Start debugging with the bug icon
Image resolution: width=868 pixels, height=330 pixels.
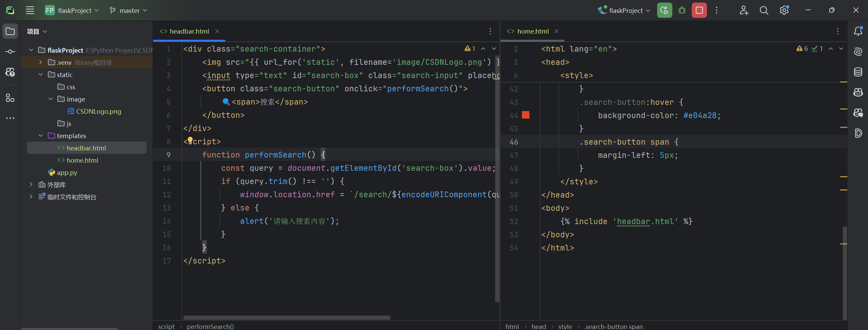pyautogui.click(x=682, y=10)
